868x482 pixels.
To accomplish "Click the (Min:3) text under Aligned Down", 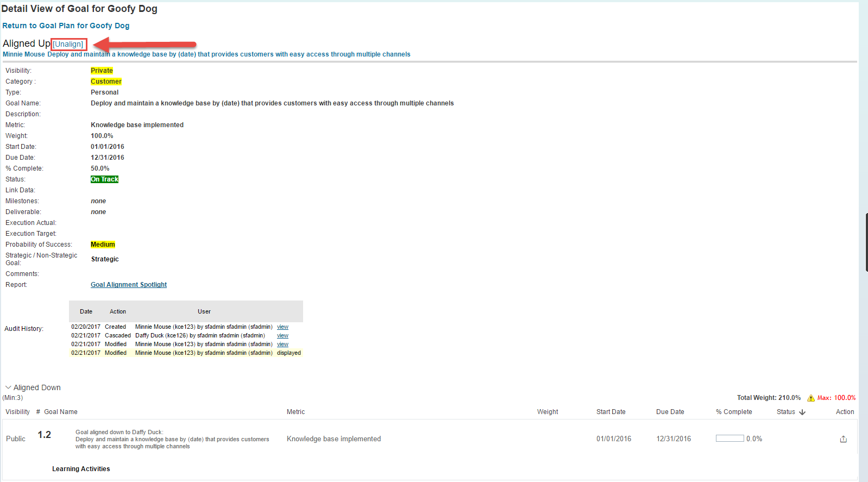I will point(12,398).
